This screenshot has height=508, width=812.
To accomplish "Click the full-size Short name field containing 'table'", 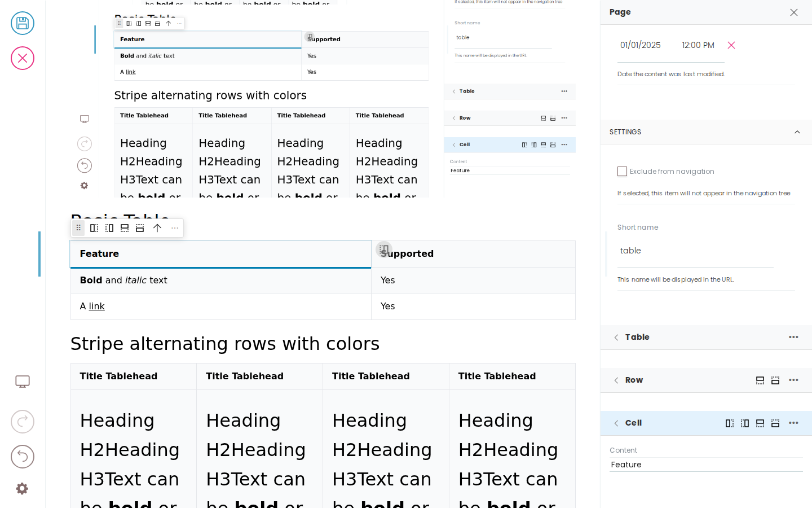I will coord(695,251).
